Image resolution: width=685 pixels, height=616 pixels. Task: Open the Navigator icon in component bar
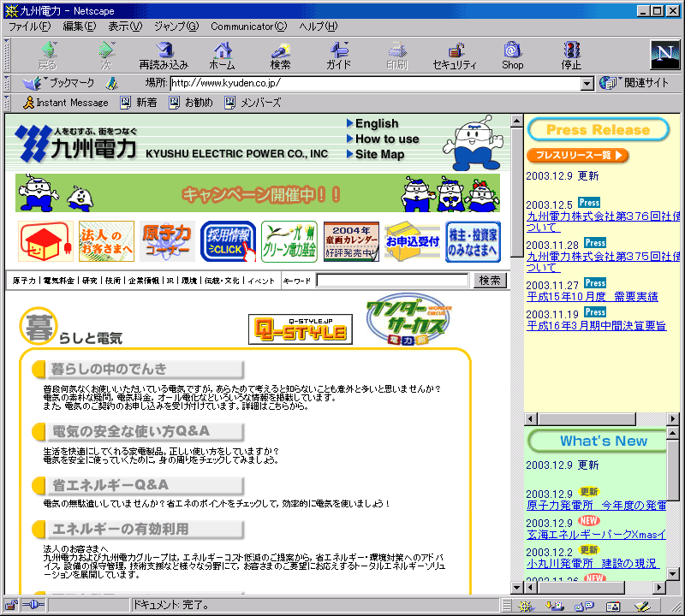pyautogui.click(x=526, y=606)
